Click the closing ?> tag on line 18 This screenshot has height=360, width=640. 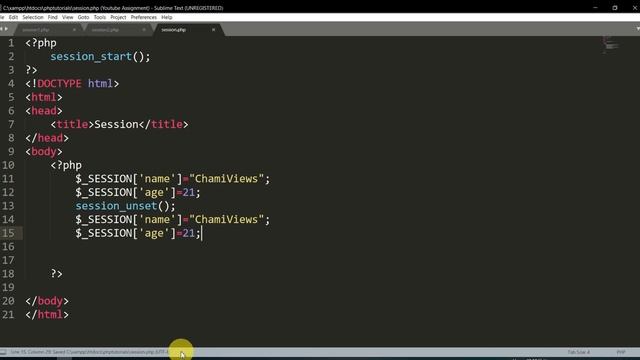(56, 273)
